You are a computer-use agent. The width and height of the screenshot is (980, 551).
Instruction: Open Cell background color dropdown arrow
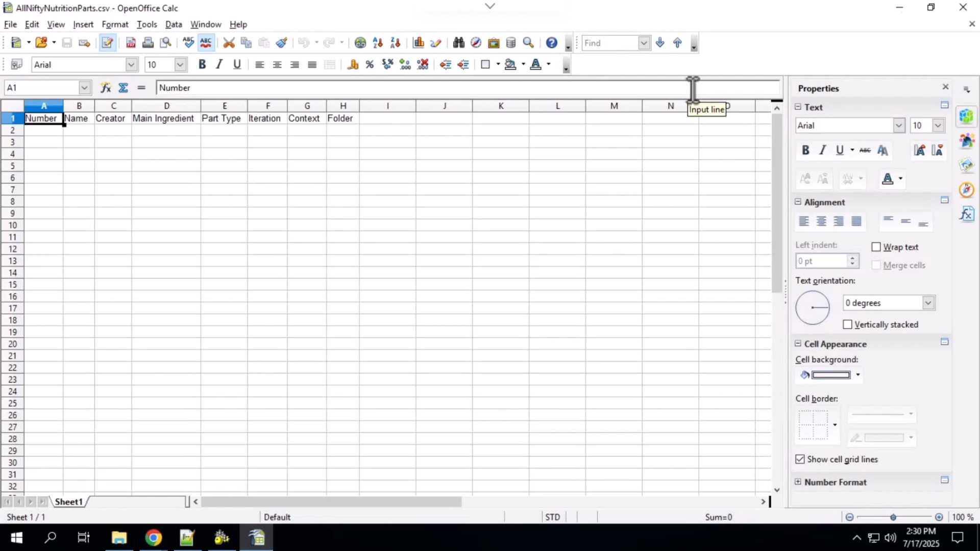(x=858, y=375)
